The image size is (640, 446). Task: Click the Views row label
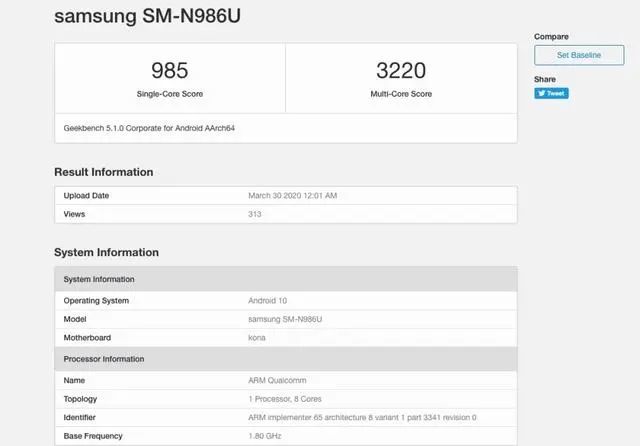(x=74, y=214)
